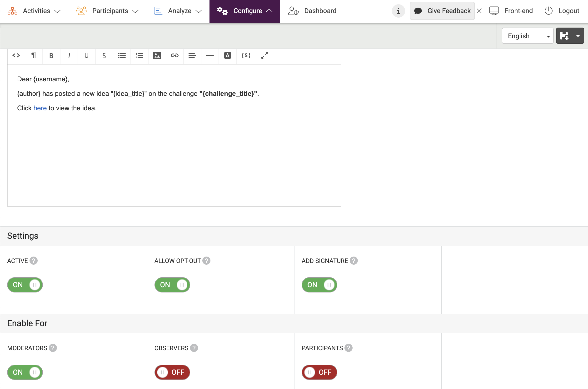Image resolution: width=588 pixels, height=389 pixels.
Task: Open the English language dropdown
Action: click(527, 36)
